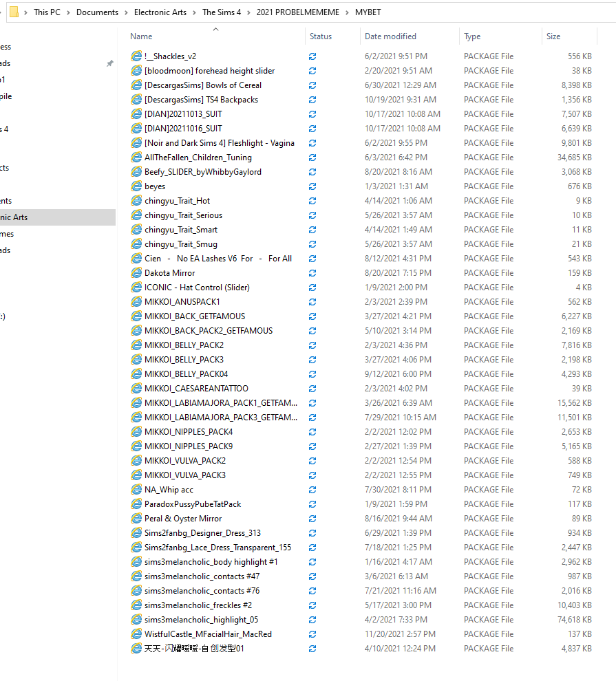Open dropdown arrow after This PC breadcrumb
This screenshot has width=616, height=681.
(x=68, y=12)
